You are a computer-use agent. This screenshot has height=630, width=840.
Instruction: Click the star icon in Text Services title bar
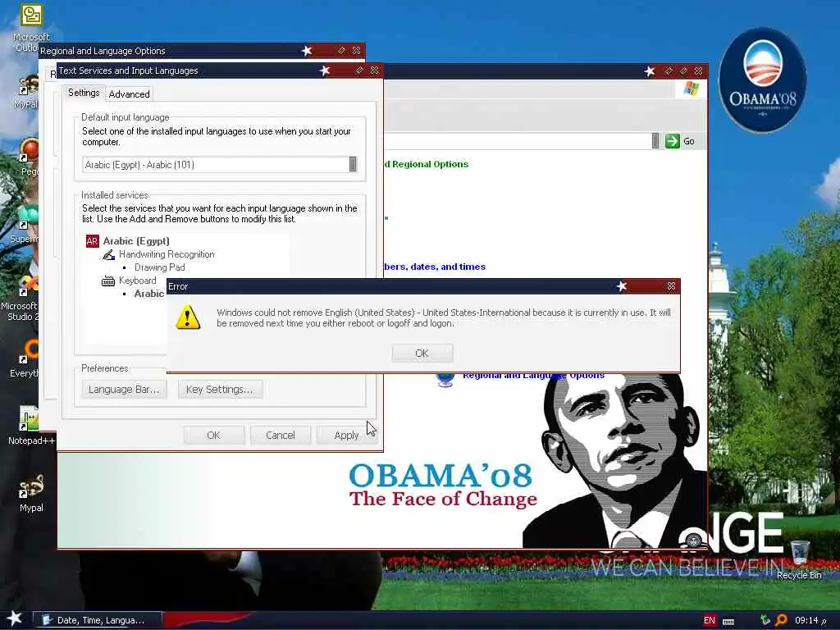pyautogui.click(x=325, y=71)
